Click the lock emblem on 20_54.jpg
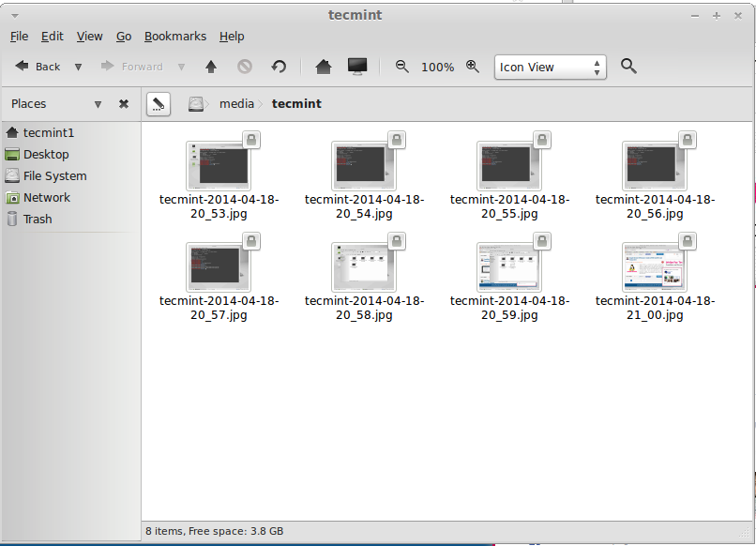This screenshot has height=546, width=756. click(397, 140)
